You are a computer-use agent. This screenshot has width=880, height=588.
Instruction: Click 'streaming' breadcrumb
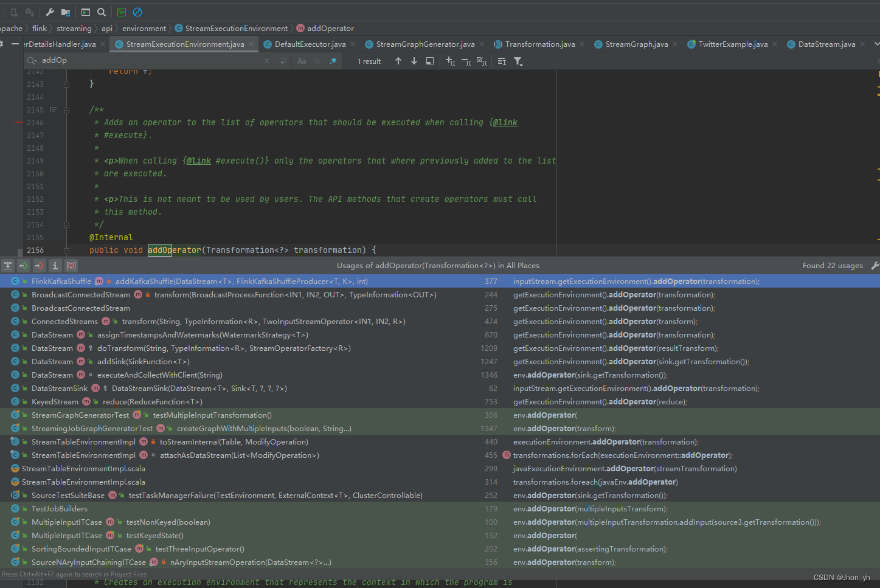(x=74, y=29)
